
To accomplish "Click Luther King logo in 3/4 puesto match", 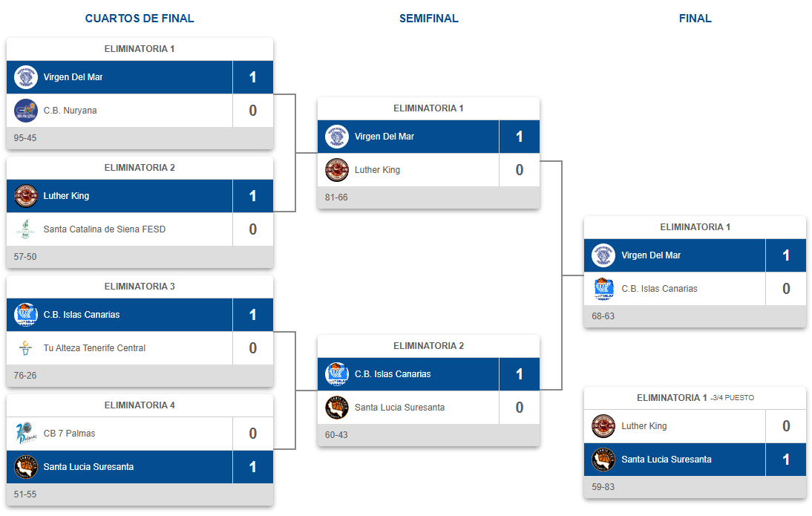I will [x=603, y=426].
